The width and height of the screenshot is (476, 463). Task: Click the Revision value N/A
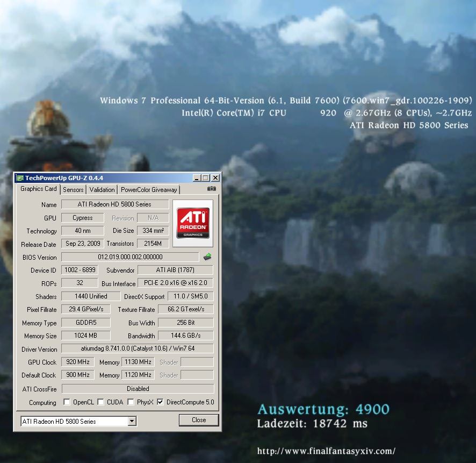pyautogui.click(x=153, y=218)
